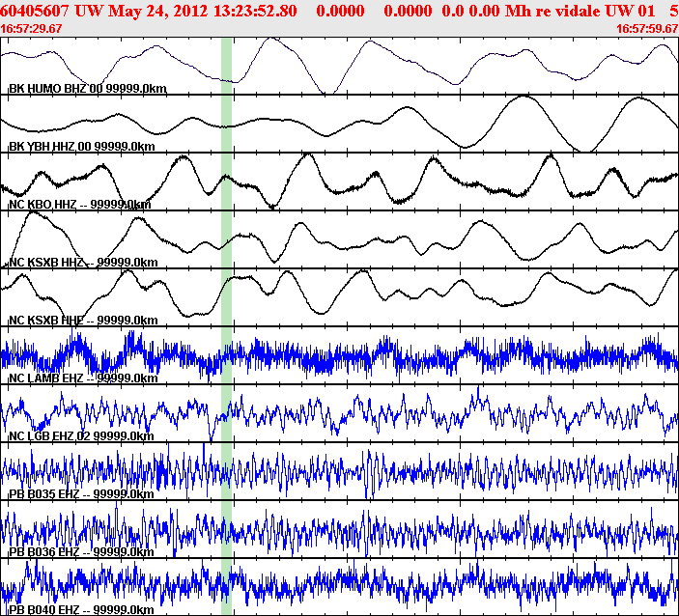Select the NC LAMB EHZ station label
679x616 pixels.
pyautogui.click(x=83, y=378)
